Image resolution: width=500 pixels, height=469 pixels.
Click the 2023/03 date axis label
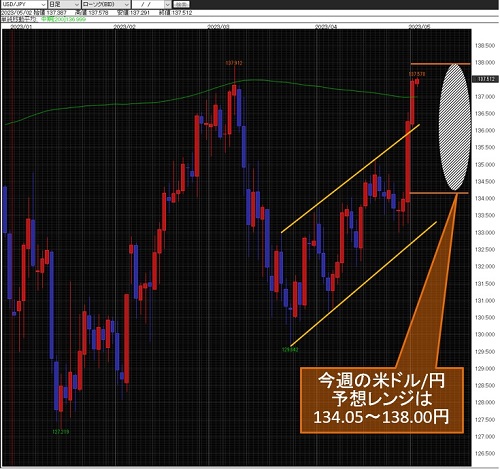pyautogui.click(x=218, y=26)
